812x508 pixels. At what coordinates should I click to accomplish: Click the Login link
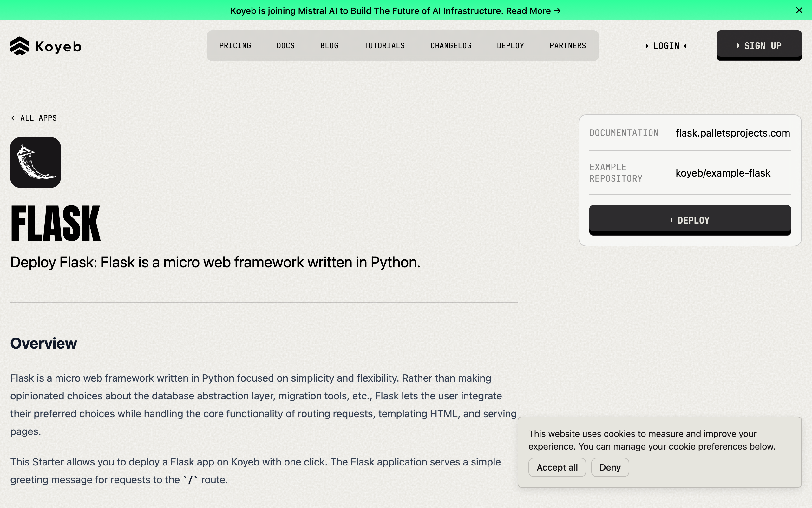point(666,46)
